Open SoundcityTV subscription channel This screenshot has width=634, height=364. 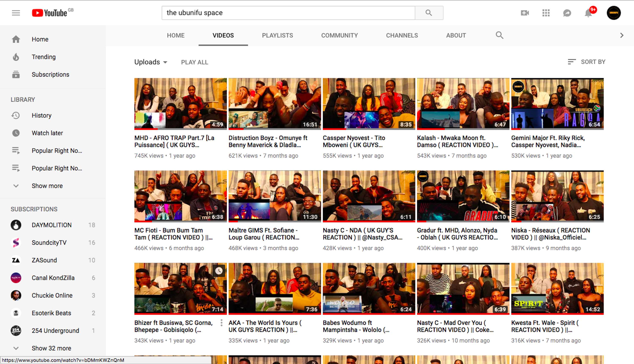pos(53,243)
